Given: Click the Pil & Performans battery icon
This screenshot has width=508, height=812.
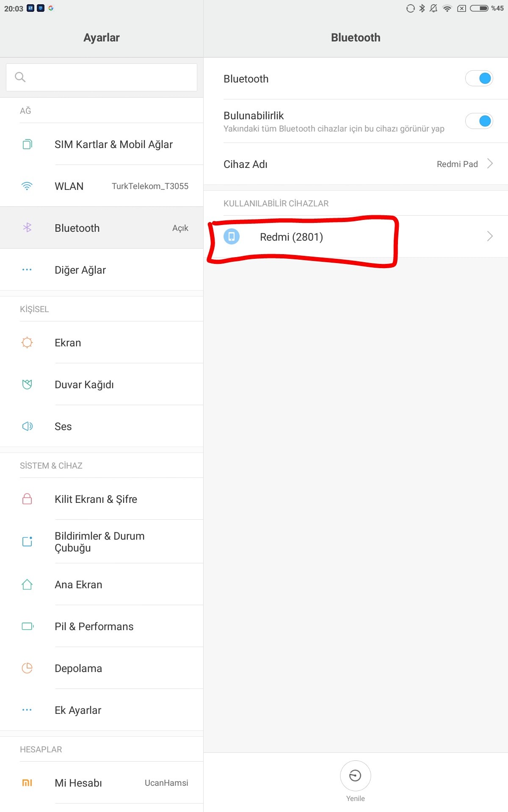Looking at the screenshot, I should [28, 626].
